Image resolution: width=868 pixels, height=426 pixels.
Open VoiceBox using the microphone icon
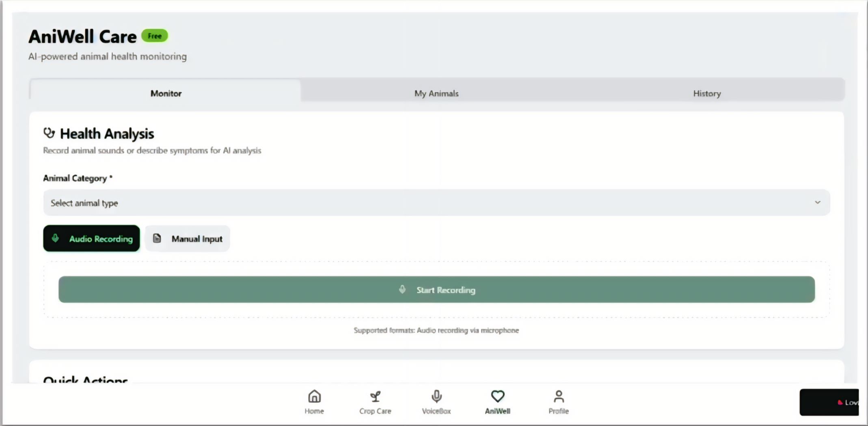click(436, 396)
